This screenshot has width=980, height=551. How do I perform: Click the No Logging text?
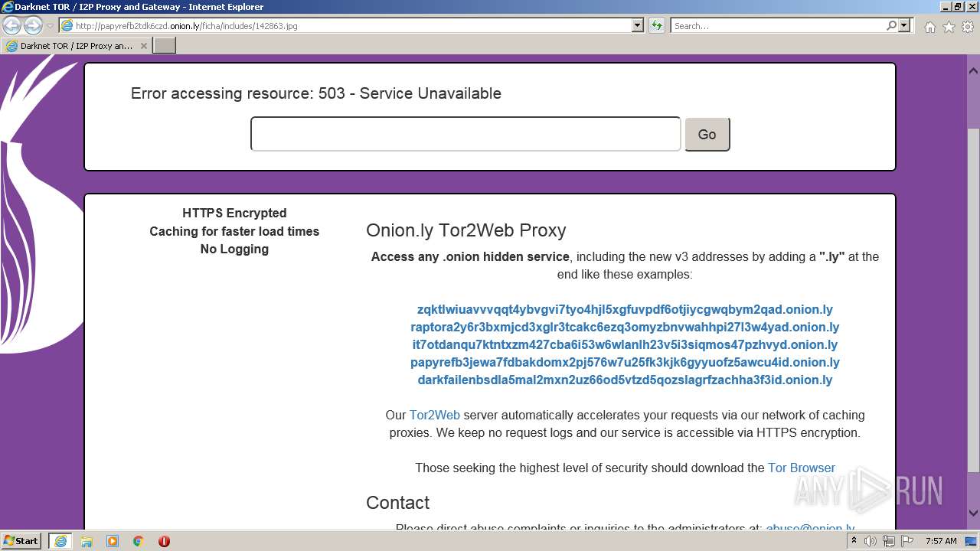coord(234,249)
